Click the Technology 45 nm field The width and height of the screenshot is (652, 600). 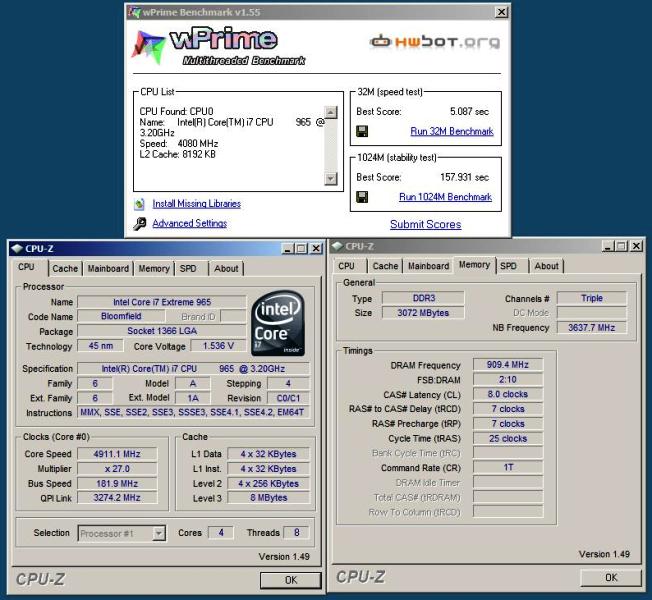[101, 346]
